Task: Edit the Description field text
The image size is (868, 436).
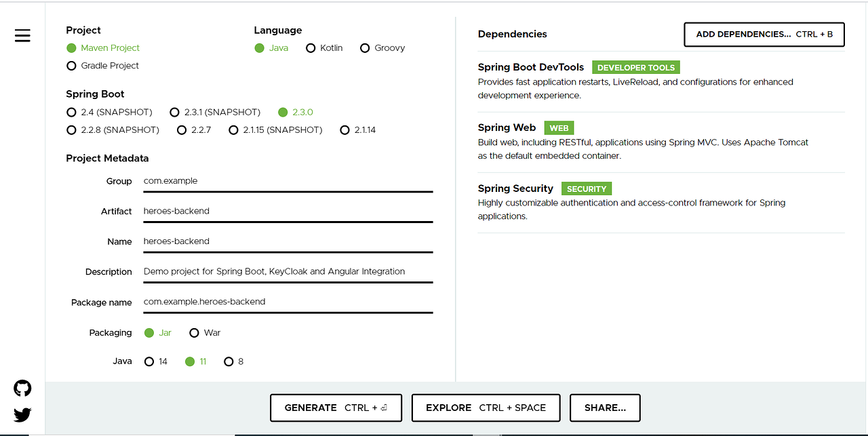Action: (288, 271)
